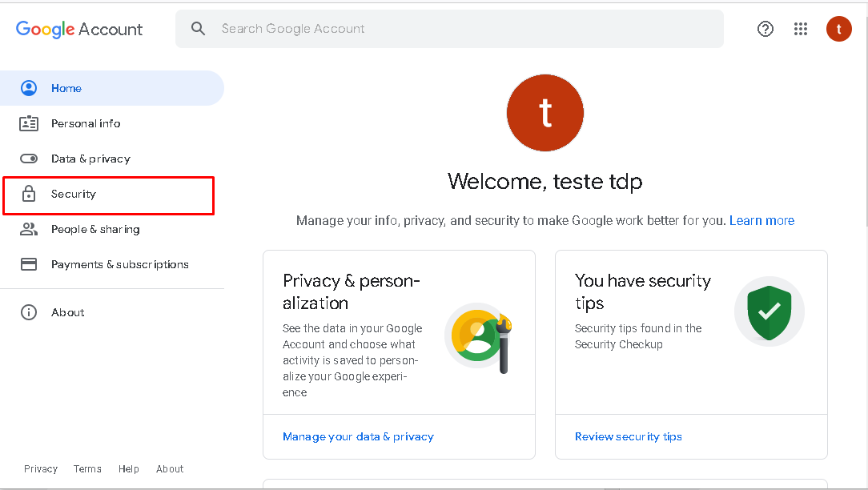Open the About sidebar item
The width and height of the screenshot is (868, 490).
[112, 312]
